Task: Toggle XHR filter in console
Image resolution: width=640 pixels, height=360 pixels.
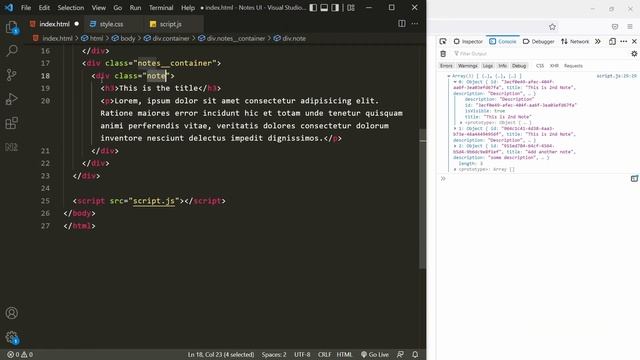Action: point(554,66)
